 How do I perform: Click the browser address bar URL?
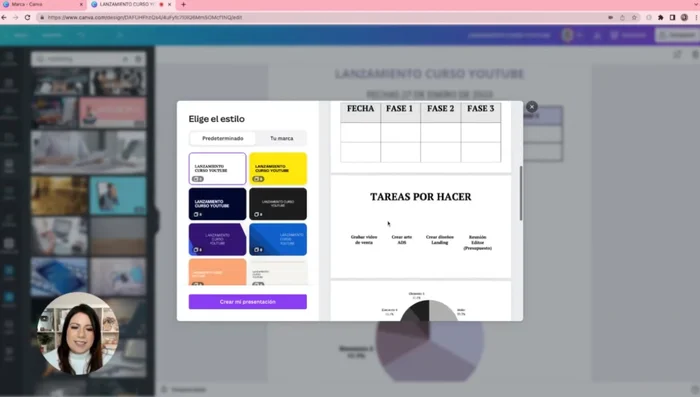pos(145,17)
